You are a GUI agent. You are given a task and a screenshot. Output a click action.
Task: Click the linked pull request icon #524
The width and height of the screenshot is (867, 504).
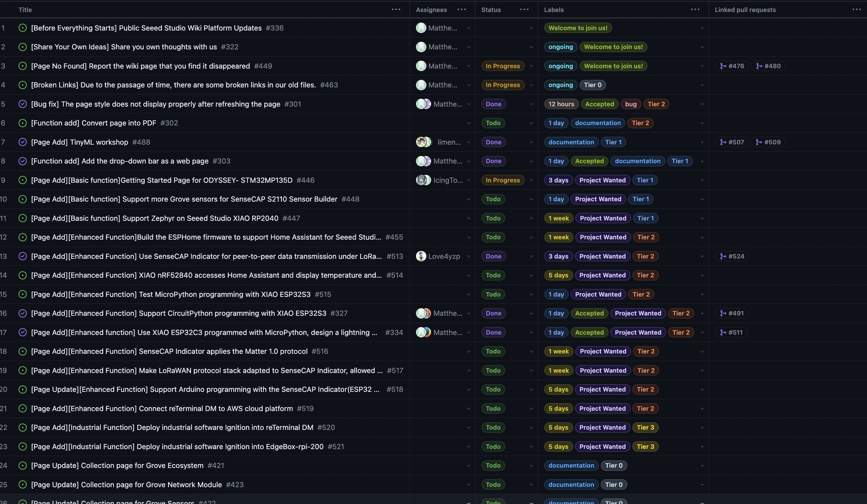pyautogui.click(x=722, y=256)
